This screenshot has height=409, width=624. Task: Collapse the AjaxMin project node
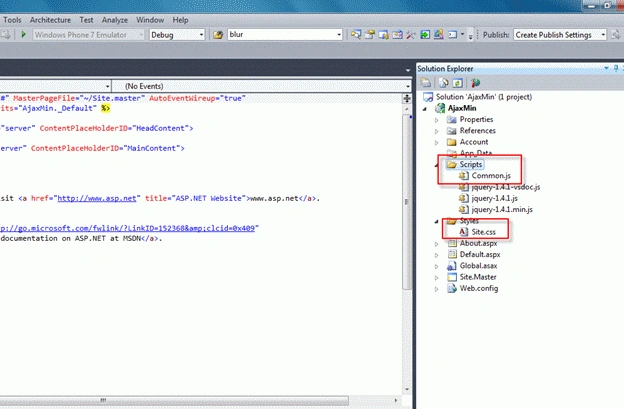pyautogui.click(x=425, y=109)
